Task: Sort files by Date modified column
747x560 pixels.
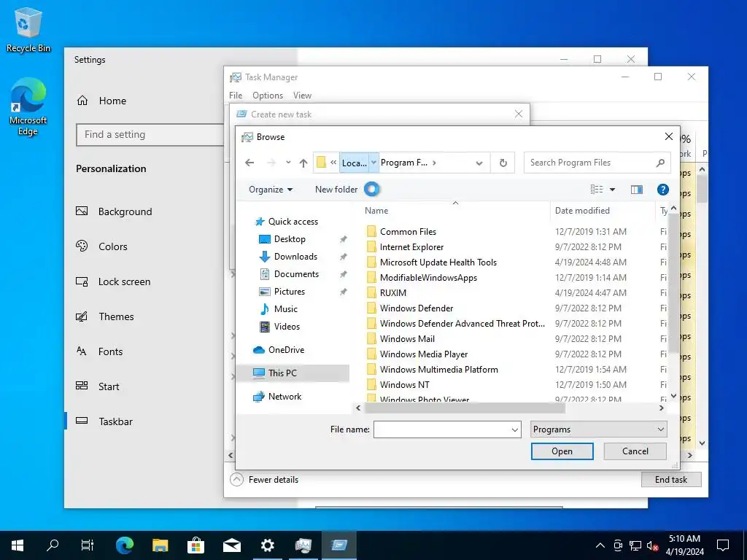Action: pyautogui.click(x=582, y=211)
